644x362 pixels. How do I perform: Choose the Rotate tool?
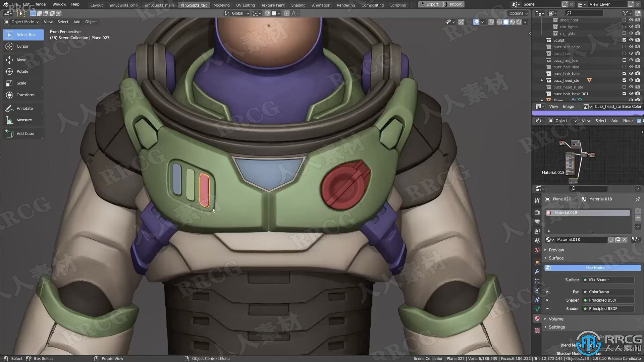pos(23,71)
